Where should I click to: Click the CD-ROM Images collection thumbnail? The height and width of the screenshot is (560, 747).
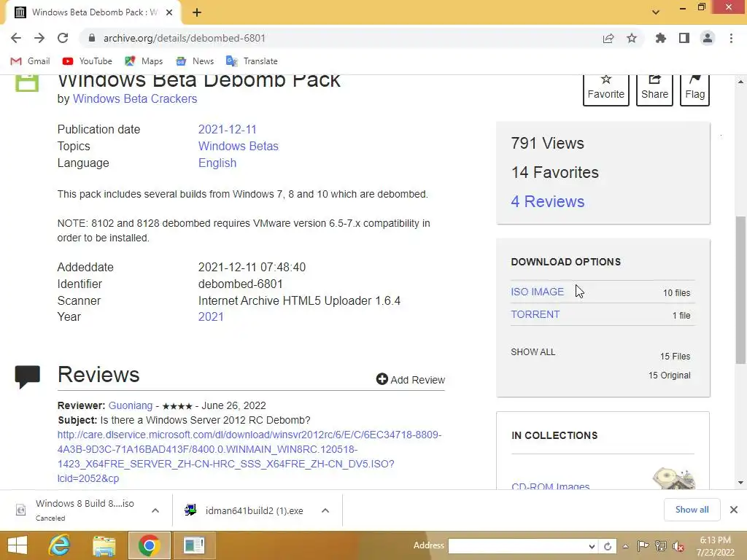click(x=674, y=478)
